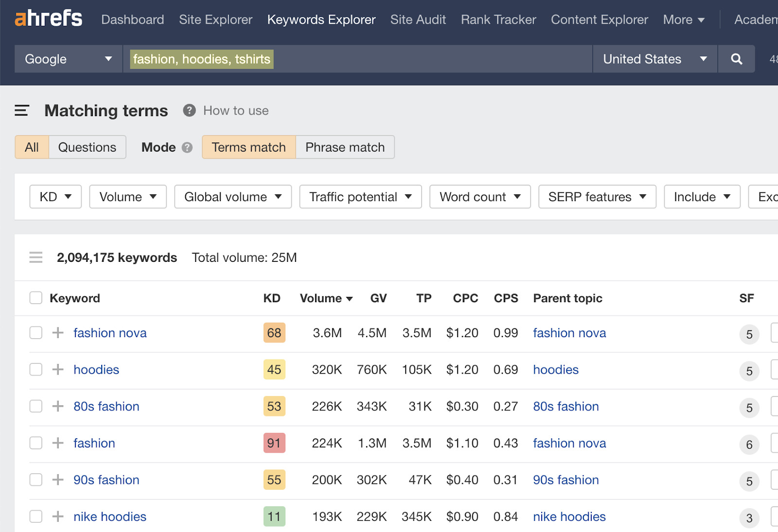Click the keyword search input field
778x532 pixels.
pos(428,59)
